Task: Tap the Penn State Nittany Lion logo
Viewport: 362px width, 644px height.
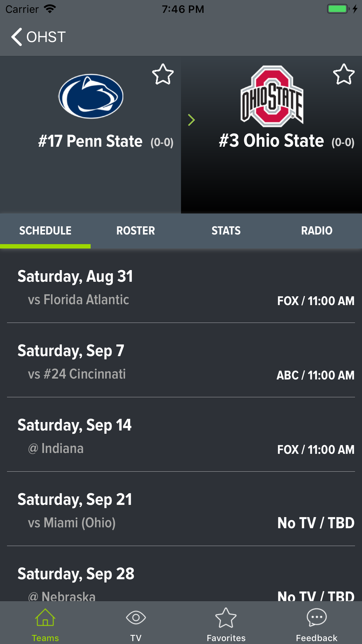Action: tap(91, 96)
